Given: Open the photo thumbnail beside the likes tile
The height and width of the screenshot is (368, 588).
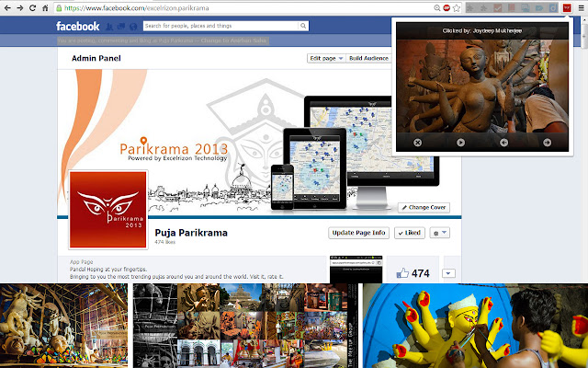Looking at the screenshot, I should pyautogui.click(x=356, y=270).
